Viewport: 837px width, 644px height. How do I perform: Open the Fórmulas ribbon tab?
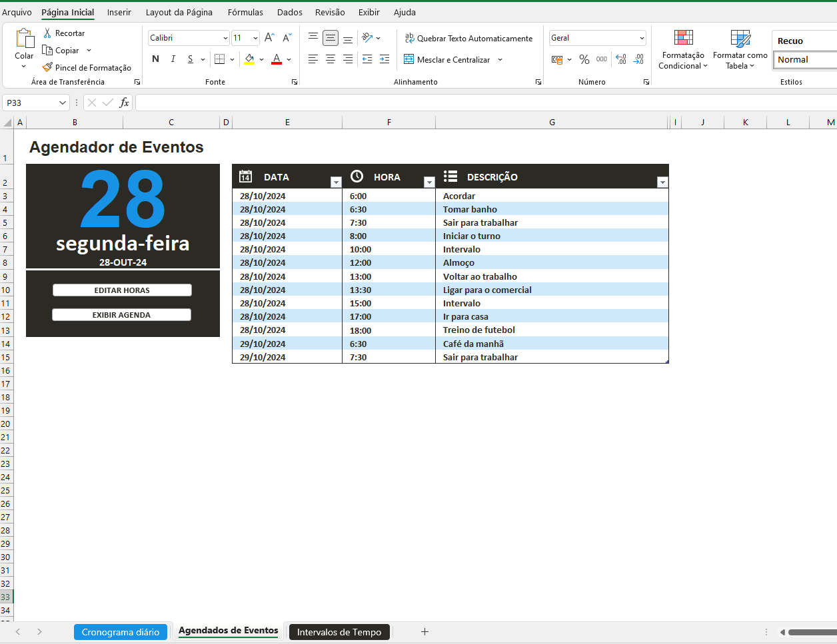click(x=245, y=12)
